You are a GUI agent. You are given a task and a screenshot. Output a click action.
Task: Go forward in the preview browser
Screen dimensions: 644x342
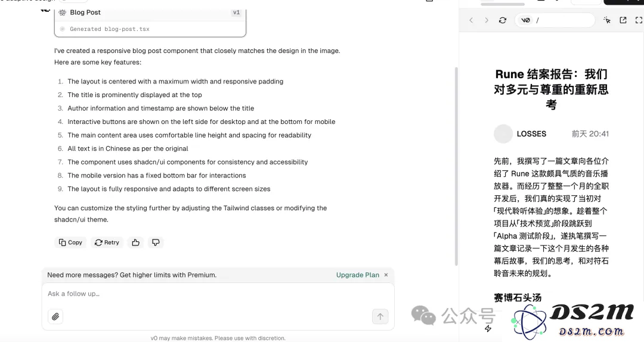click(487, 20)
